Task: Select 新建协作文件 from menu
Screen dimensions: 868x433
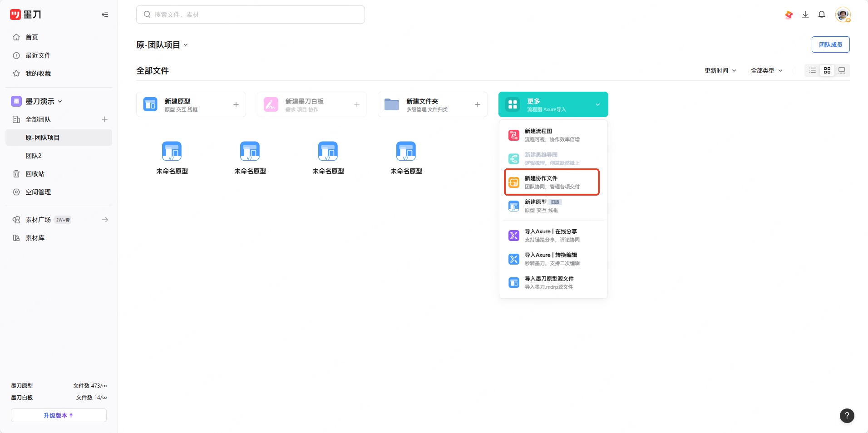Action: coord(552,182)
